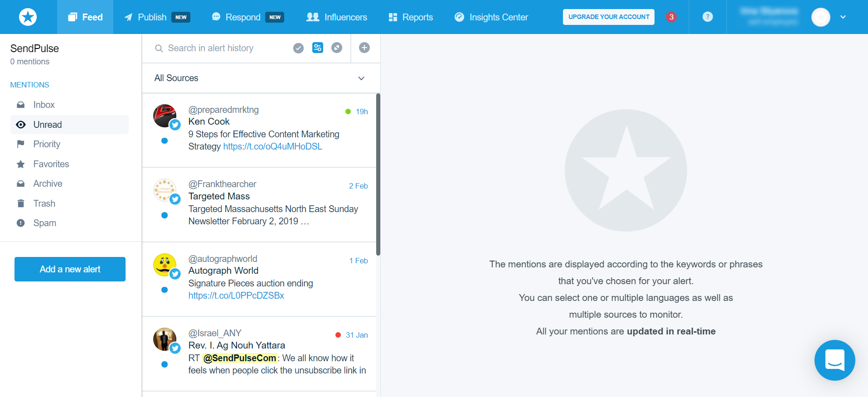Click the search magnifier icon

(x=159, y=48)
